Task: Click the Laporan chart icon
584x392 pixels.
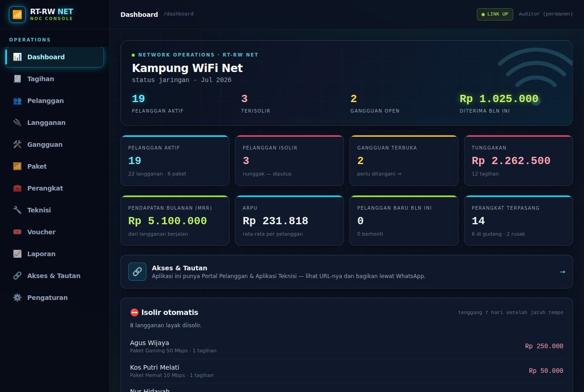Action: 17,254
